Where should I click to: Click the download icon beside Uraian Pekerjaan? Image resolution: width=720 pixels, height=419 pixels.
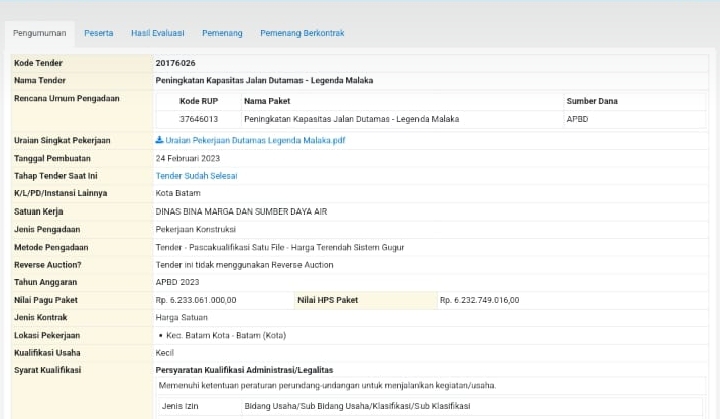tap(160, 141)
